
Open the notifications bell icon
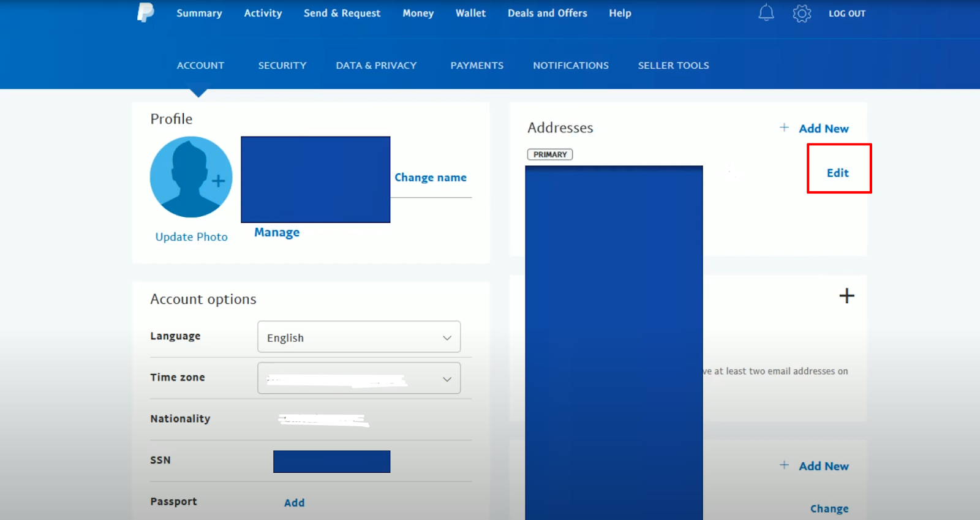tap(766, 13)
